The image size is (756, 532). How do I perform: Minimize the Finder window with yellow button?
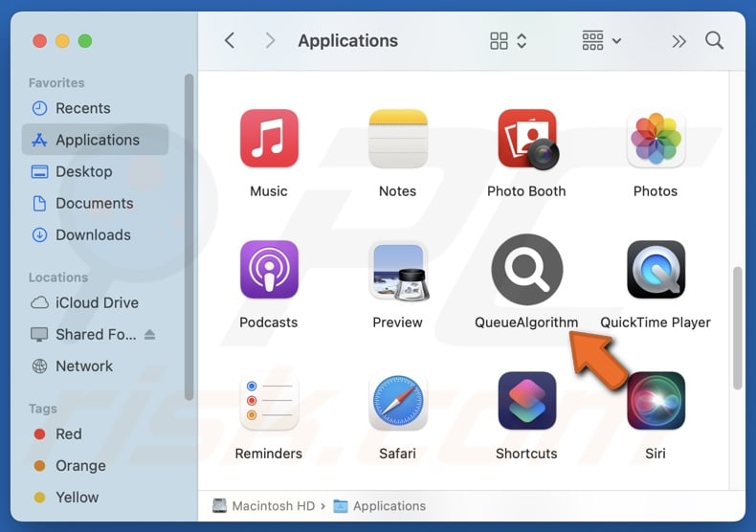coord(62,41)
